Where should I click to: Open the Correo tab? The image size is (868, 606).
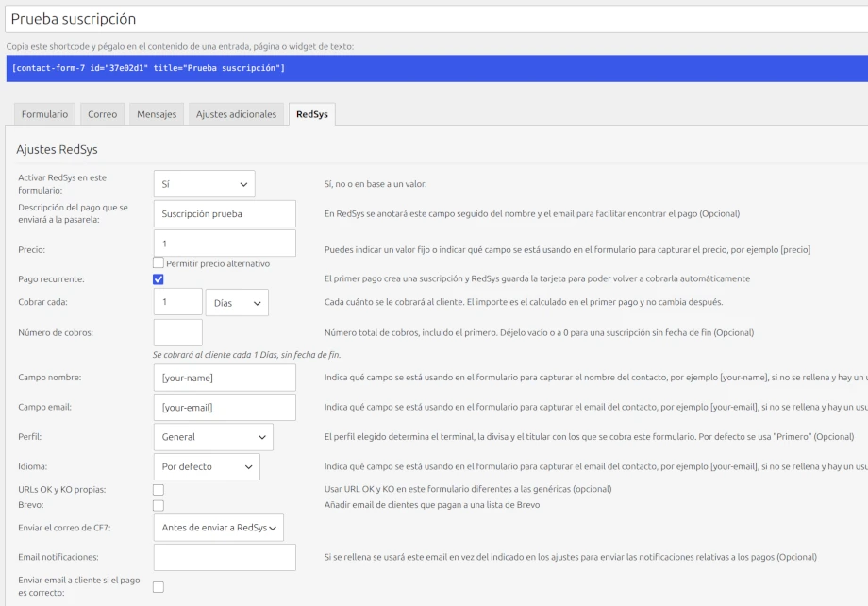click(103, 114)
